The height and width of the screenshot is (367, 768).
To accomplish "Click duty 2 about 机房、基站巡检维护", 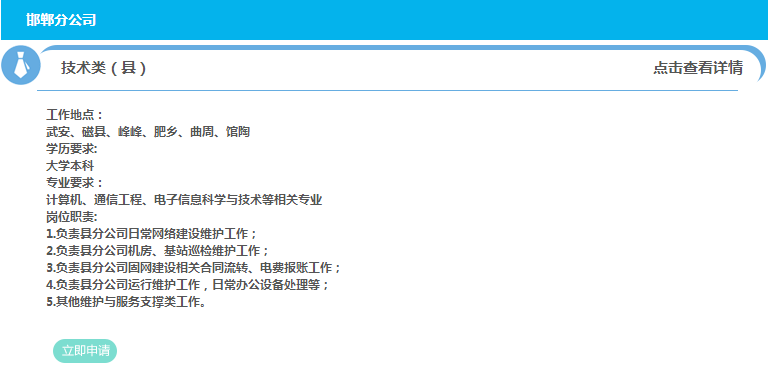I will [158, 251].
